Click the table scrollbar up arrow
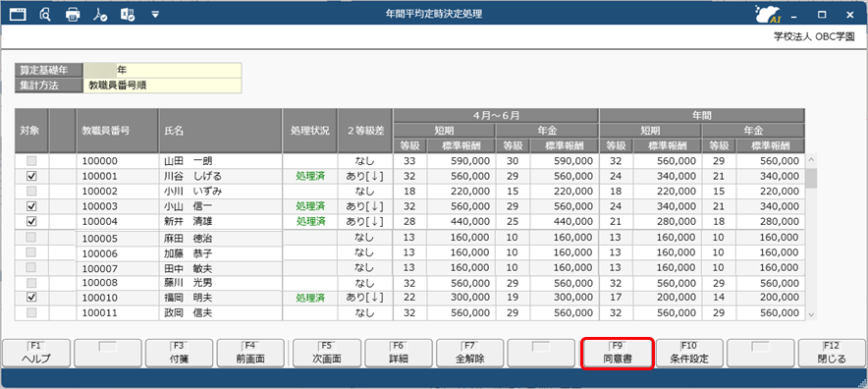 click(811, 160)
